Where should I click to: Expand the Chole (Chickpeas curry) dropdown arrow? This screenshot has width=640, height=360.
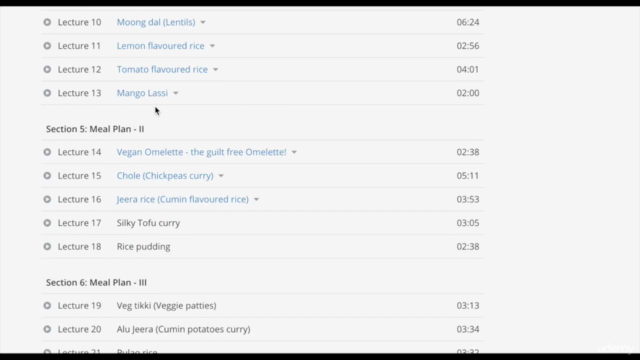click(221, 176)
